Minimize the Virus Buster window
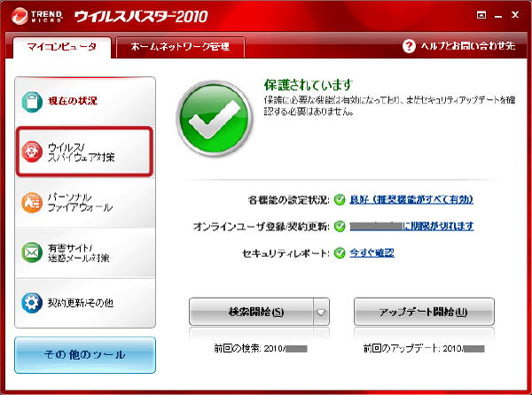This screenshot has width=532, height=395. pos(498,16)
